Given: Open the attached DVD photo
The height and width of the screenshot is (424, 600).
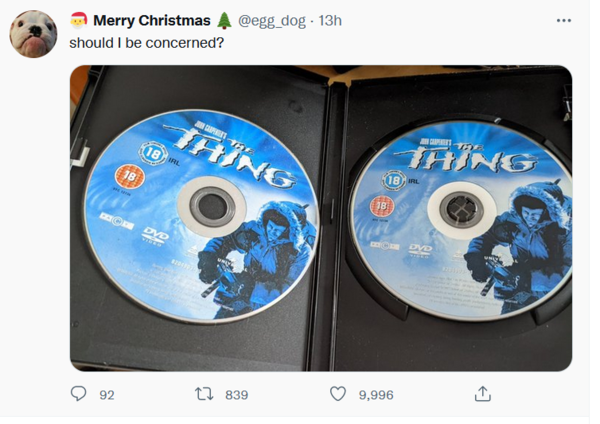Looking at the screenshot, I should click(x=321, y=218).
